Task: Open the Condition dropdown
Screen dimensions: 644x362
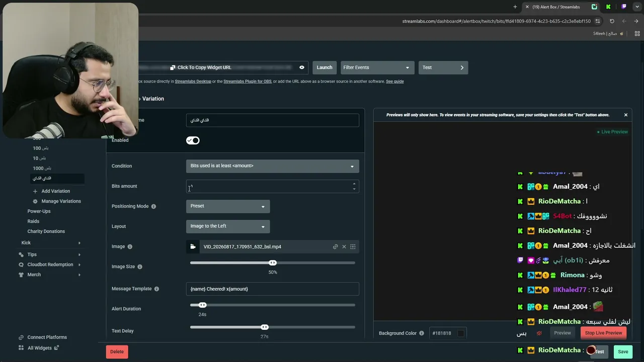Action: coord(273,166)
